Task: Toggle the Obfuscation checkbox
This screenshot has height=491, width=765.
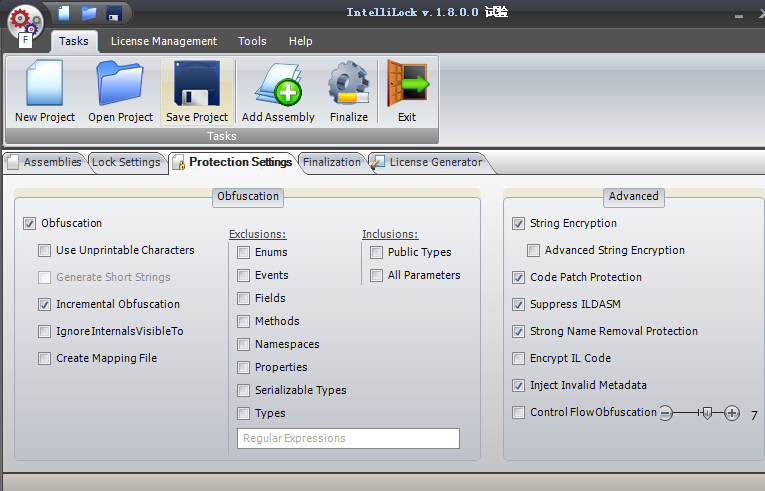Action: [30, 224]
